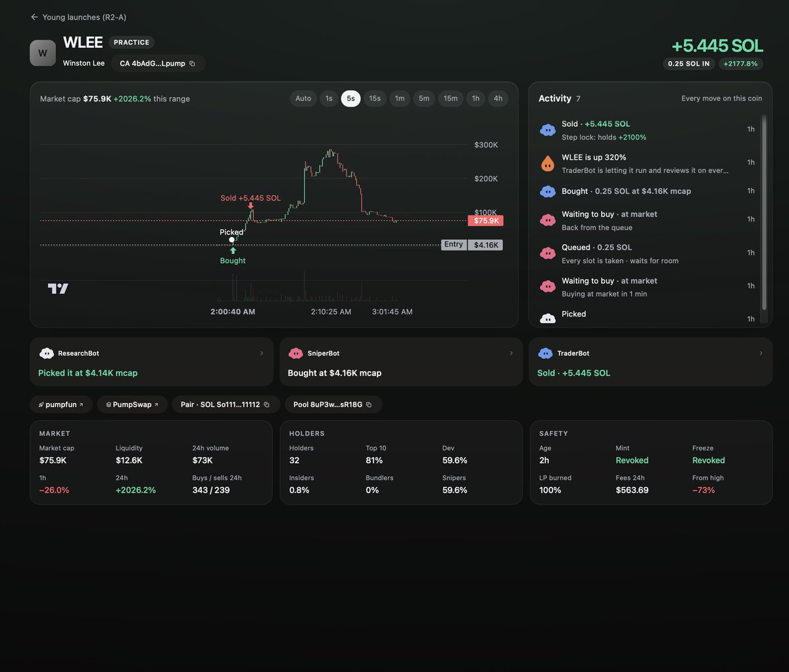Choose the 4h timeframe tab
The width and height of the screenshot is (789, 672).
498,99
